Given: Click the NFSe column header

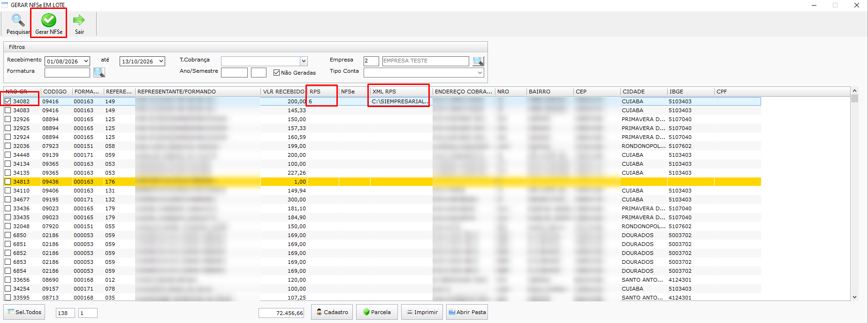Looking at the screenshot, I should (x=354, y=92).
